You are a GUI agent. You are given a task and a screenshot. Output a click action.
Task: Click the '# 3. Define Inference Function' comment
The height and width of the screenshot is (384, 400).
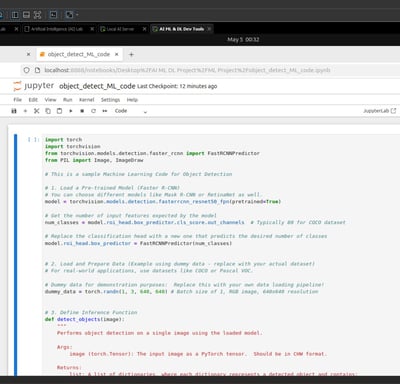point(91,312)
